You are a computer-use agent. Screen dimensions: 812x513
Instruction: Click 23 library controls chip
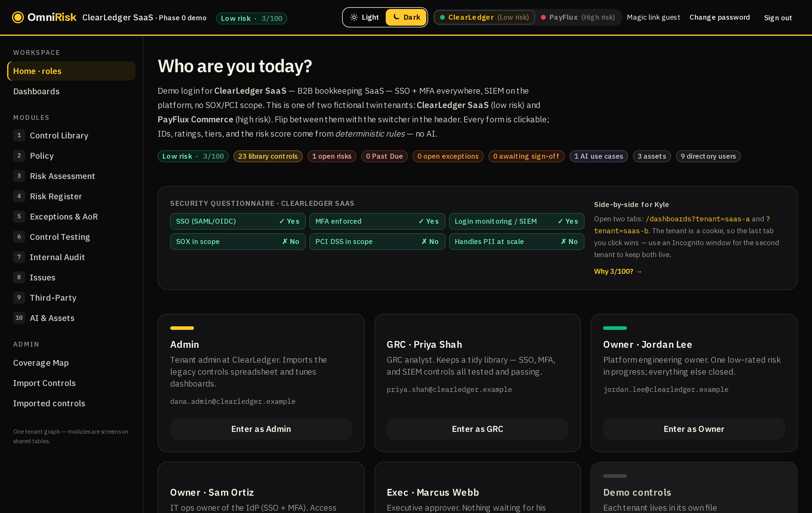coord(268,156)
